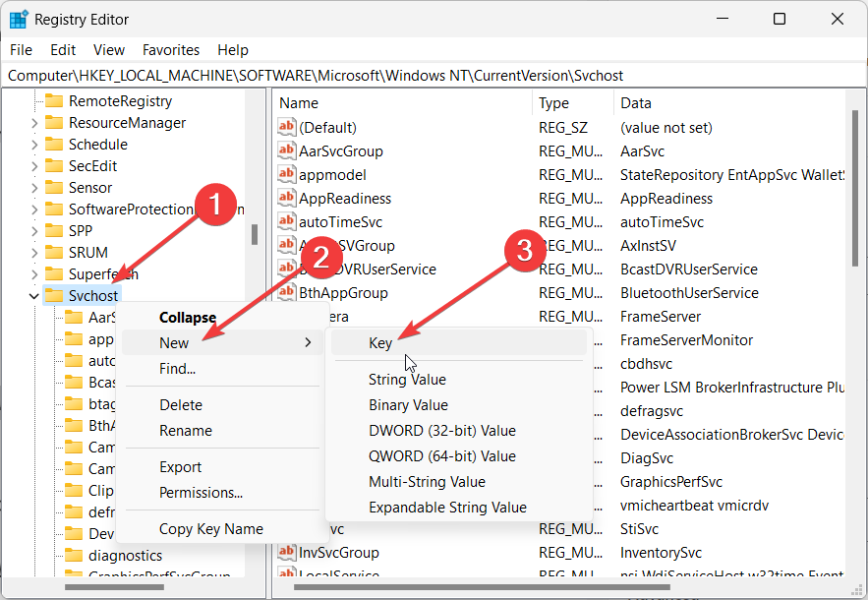Click the Name column header
The image size is (868, 600).
click(x=403, y=103)
